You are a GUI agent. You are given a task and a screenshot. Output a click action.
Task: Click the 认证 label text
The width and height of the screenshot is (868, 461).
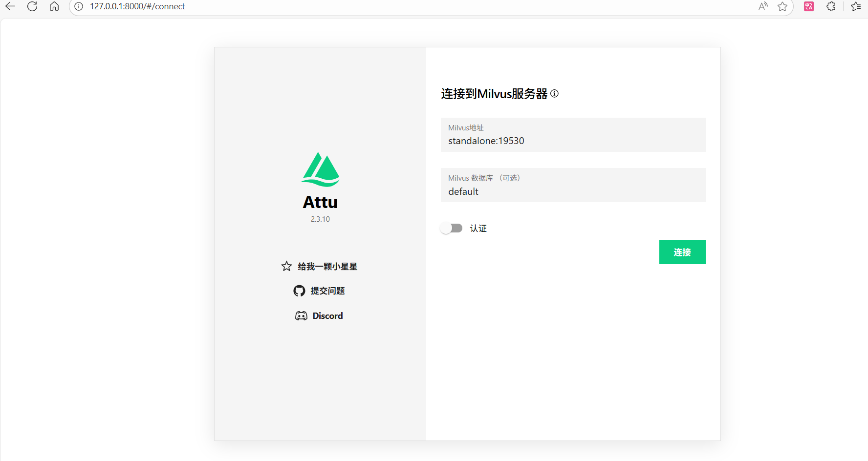(x=478, y=229)
